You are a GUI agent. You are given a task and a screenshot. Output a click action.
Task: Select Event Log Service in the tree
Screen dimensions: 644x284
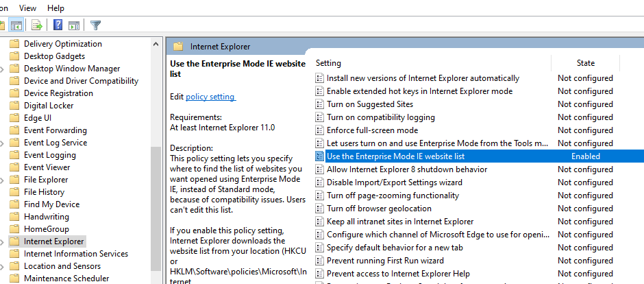click(x=55, y=143)
